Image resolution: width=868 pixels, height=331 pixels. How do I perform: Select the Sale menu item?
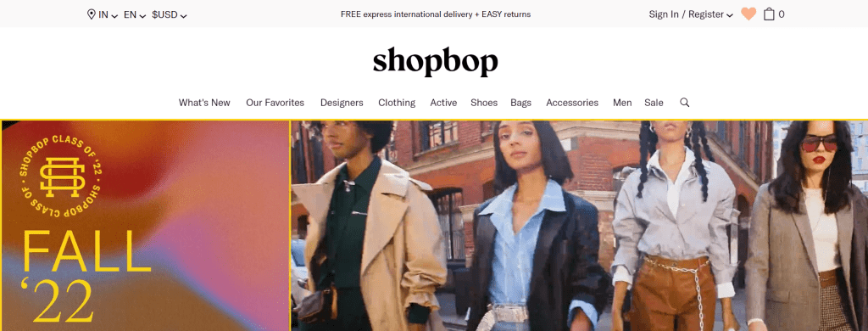coord(654,103)
